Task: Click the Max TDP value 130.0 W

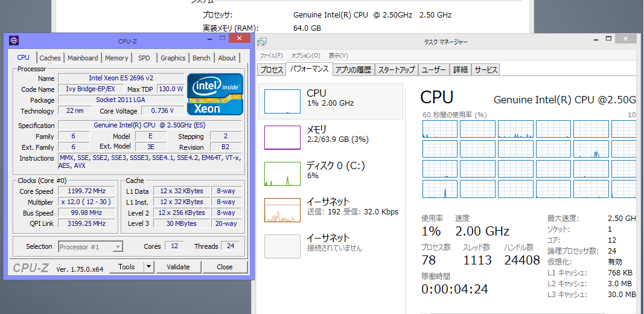Action: click(x=171, y=89)
